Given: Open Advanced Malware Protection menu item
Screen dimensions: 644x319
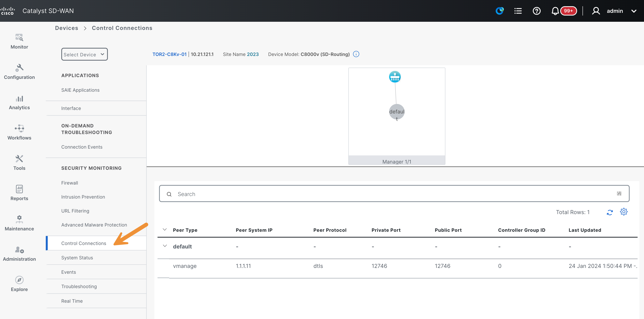Looking at the screenshot, I should [x=94, y=225].
